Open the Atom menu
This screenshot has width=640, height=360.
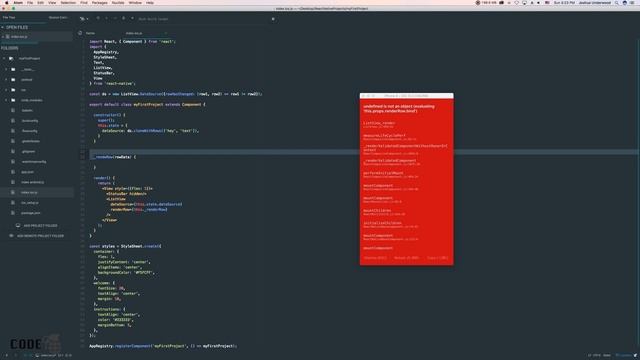click(x=18, y=2)
